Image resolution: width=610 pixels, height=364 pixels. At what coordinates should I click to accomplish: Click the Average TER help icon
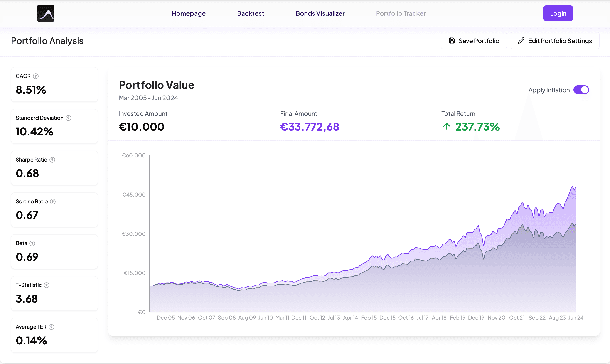(52, 327)
